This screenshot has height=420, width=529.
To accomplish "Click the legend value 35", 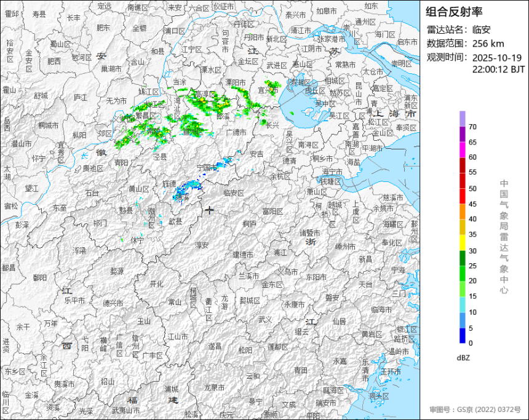I will (472, 234).
